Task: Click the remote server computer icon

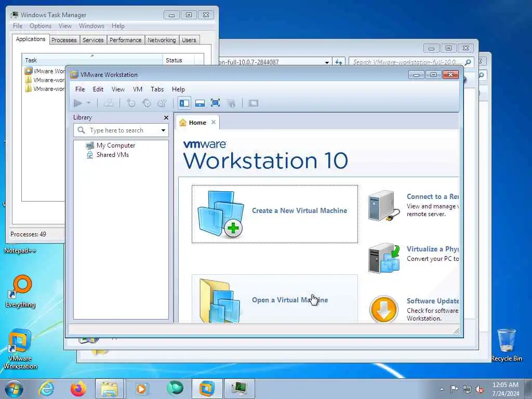Action: pos(384,206)
